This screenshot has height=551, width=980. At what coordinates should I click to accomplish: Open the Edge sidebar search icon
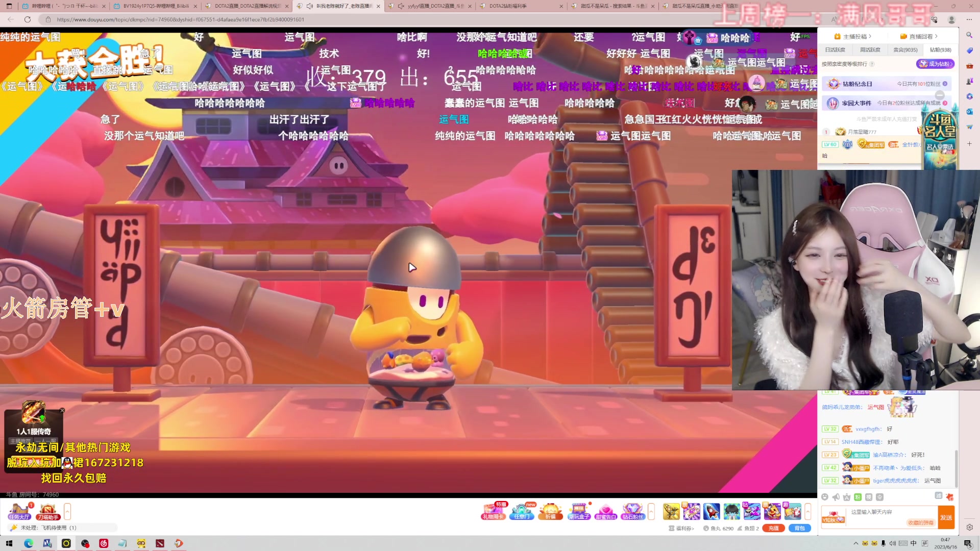click(x=969, y=35)
